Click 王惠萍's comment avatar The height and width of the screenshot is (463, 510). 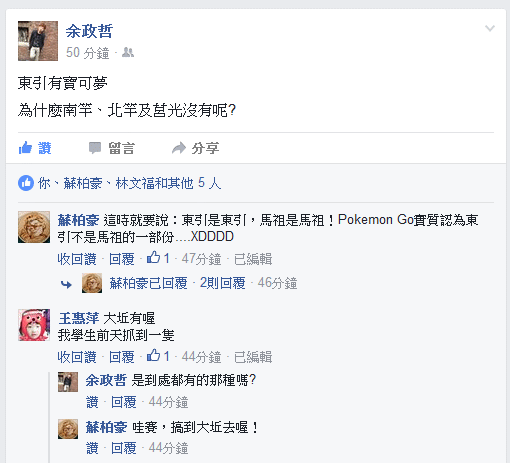point(34,325)
